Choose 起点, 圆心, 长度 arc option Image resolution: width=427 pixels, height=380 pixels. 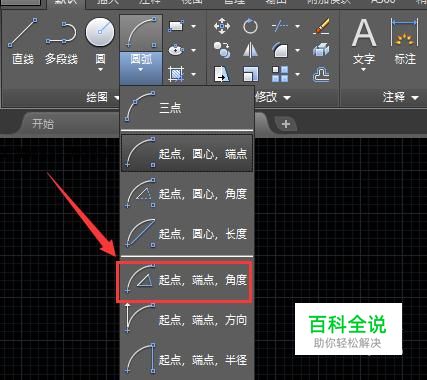tap(187, 233)
